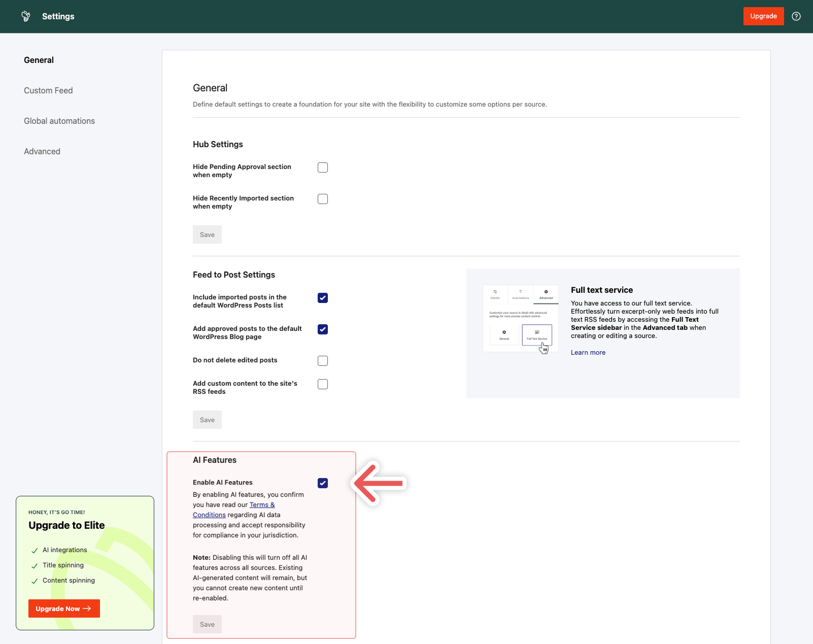Enable Hide Recently Imported section when empty
This screenshot has height=644, width=813.
point(323,199)
